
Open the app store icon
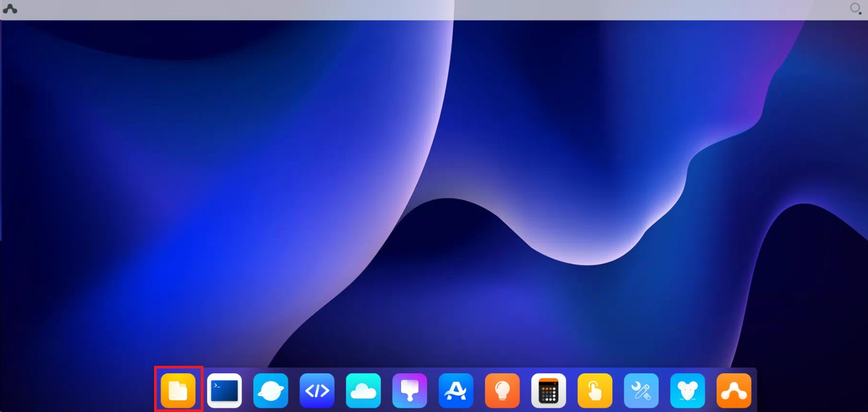coord(456,390)
